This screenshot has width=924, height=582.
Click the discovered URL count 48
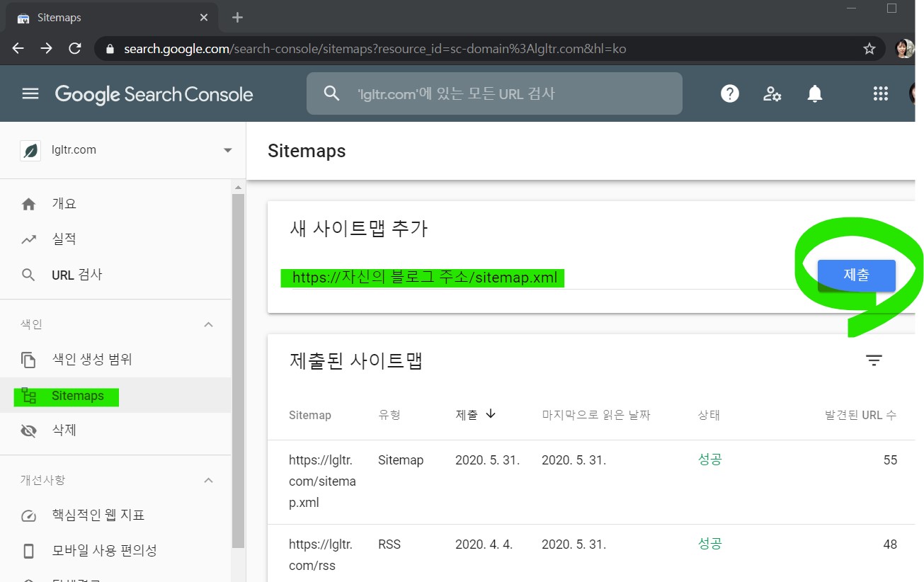[x=890, y=544]
